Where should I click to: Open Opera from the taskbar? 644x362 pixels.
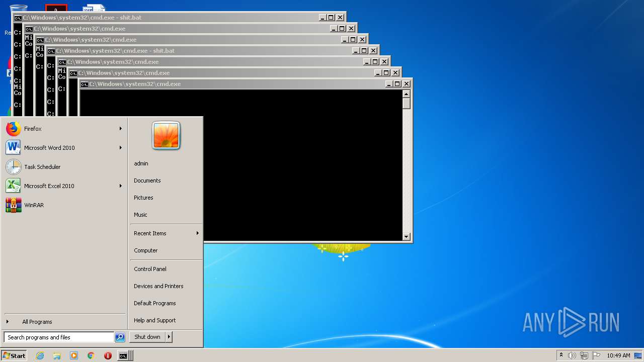(x=108, y=355)
